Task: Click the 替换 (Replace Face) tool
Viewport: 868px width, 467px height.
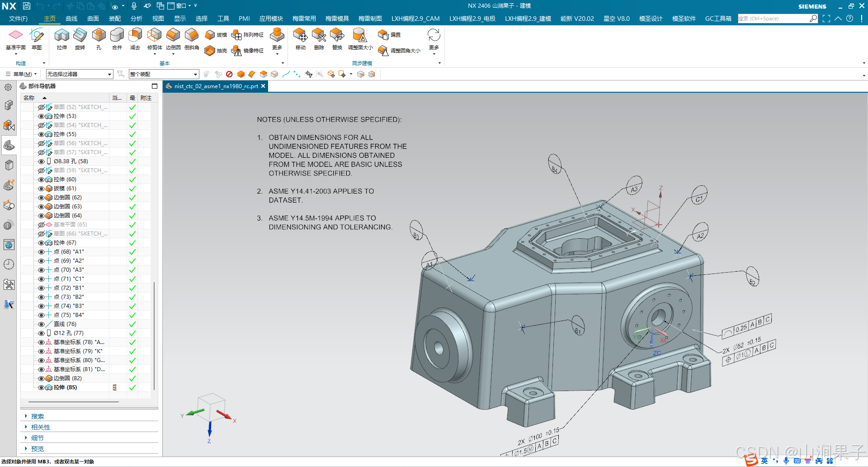Action: pyautogui.click(x=337, y=38)
